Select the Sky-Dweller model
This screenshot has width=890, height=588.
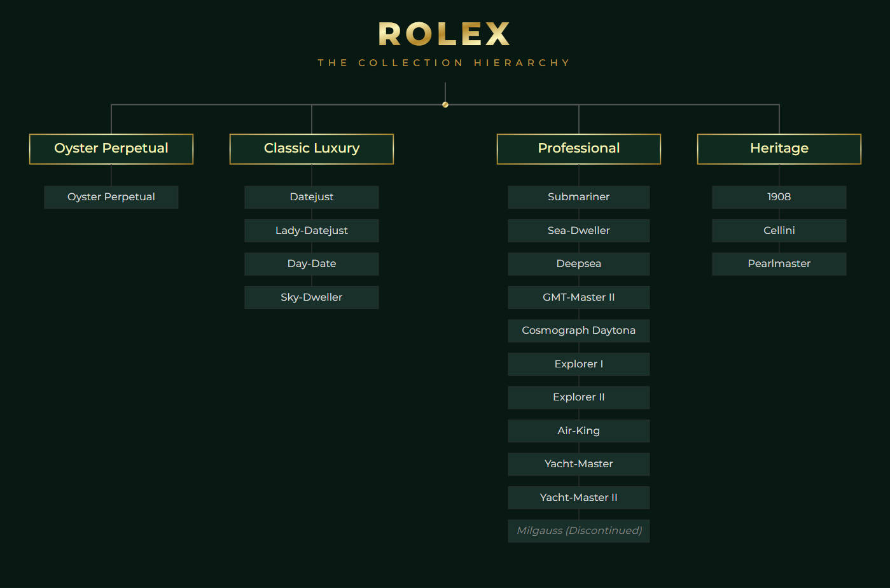(x=311, y=297)
